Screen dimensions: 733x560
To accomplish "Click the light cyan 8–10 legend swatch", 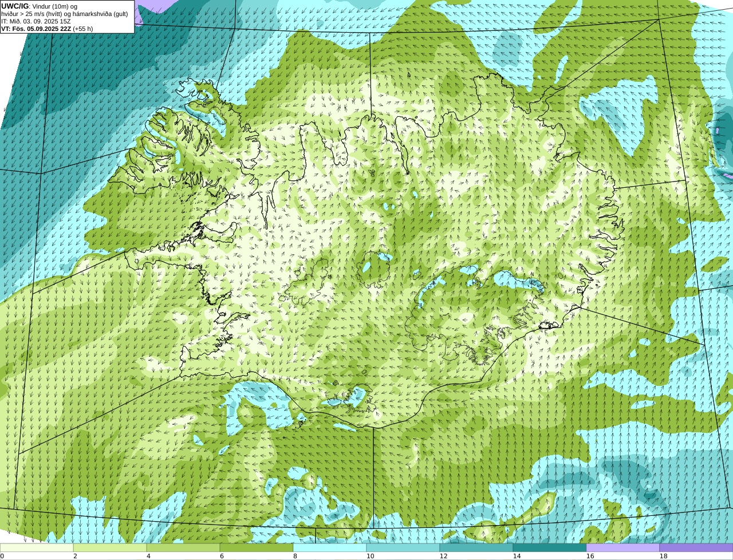I will [x=330, y=547].
